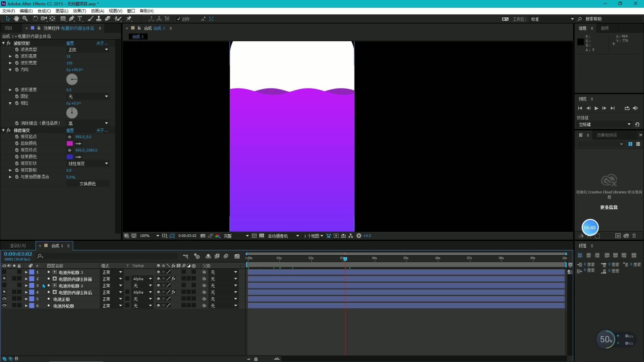Viewport: 644px width, 362px height.
Task: Open show channel color icon
Action: click(x=217, y=236)
